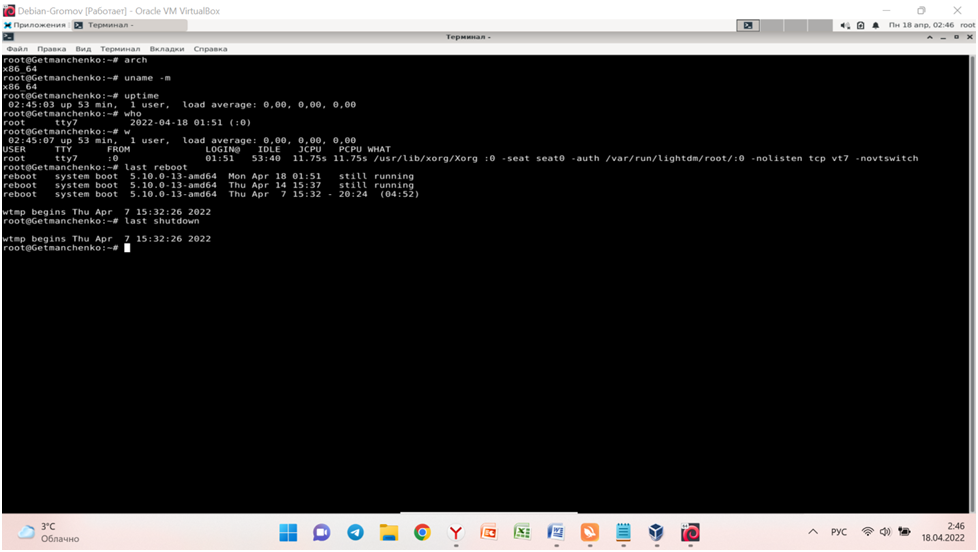The image size is (978, 552).
Task: Open PowerPoint from the taskbar
Action: [489, 532]
